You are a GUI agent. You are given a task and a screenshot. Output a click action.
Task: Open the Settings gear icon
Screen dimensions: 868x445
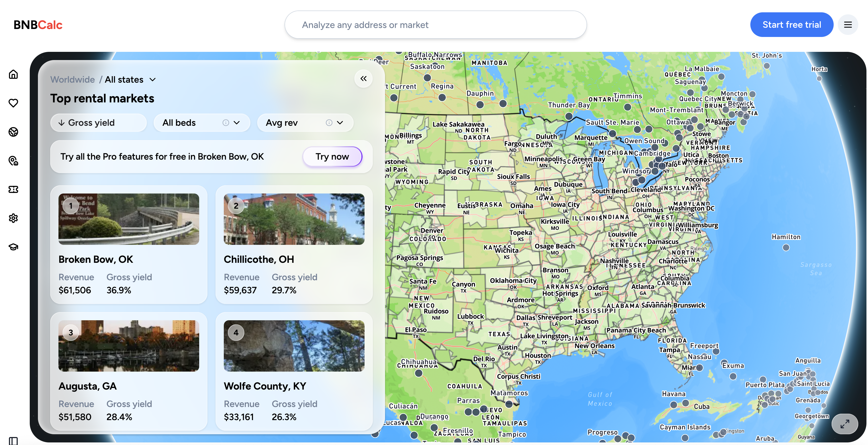pyautogui.click(x=13, y=218)
